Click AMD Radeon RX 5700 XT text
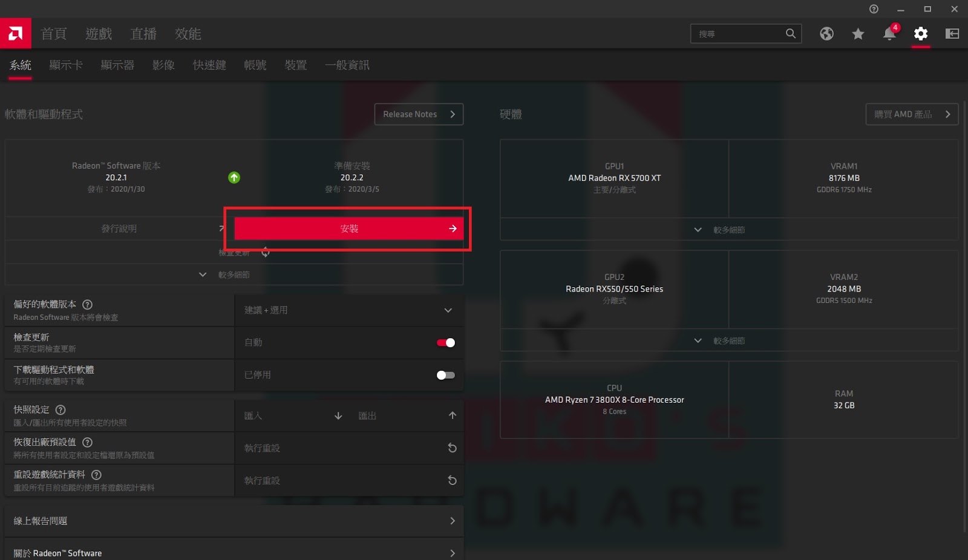 pyautogui.click(x=614, y=178)
